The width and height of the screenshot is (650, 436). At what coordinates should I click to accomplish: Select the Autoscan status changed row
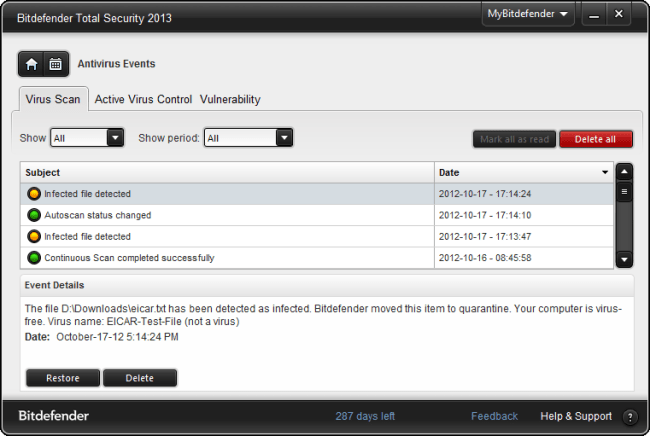317,215
